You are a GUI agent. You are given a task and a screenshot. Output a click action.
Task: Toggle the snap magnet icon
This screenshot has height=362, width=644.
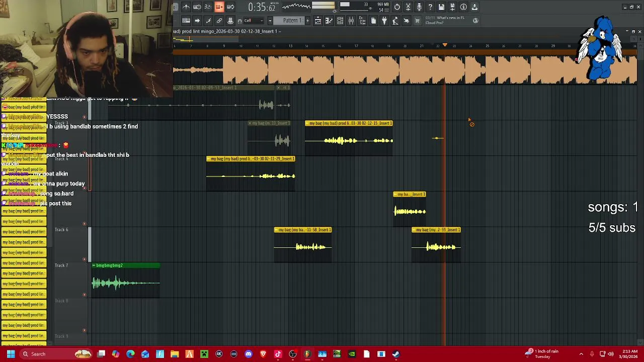tap(240, 21)
